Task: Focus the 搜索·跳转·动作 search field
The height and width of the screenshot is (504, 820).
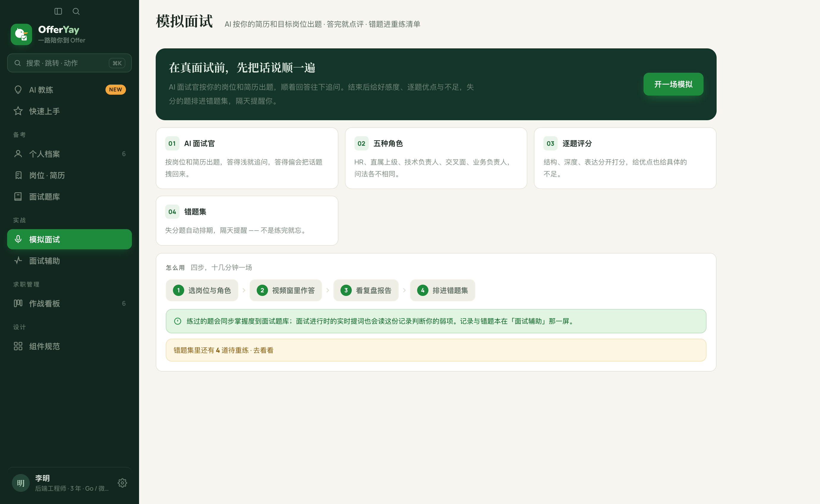Action: point(70,63)
